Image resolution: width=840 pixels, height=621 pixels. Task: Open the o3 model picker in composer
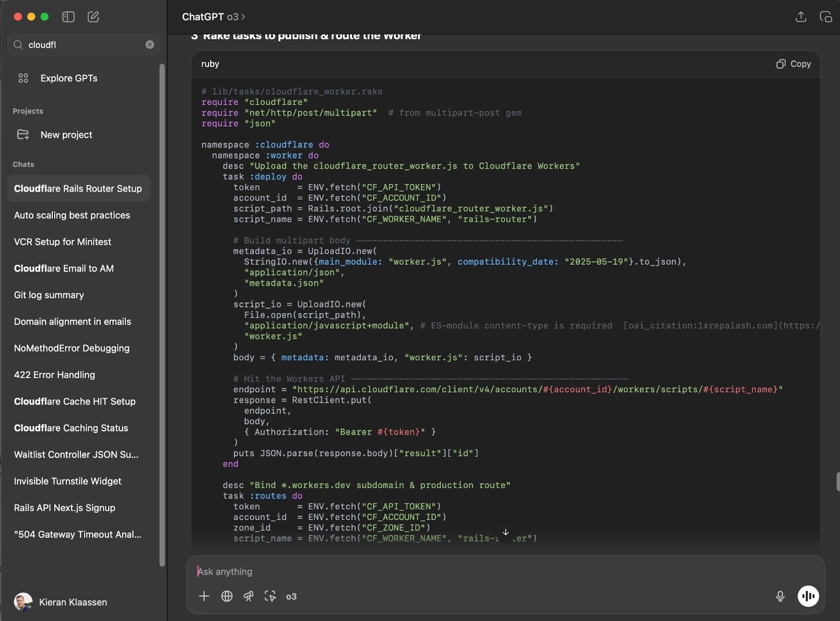click(291, 596)
